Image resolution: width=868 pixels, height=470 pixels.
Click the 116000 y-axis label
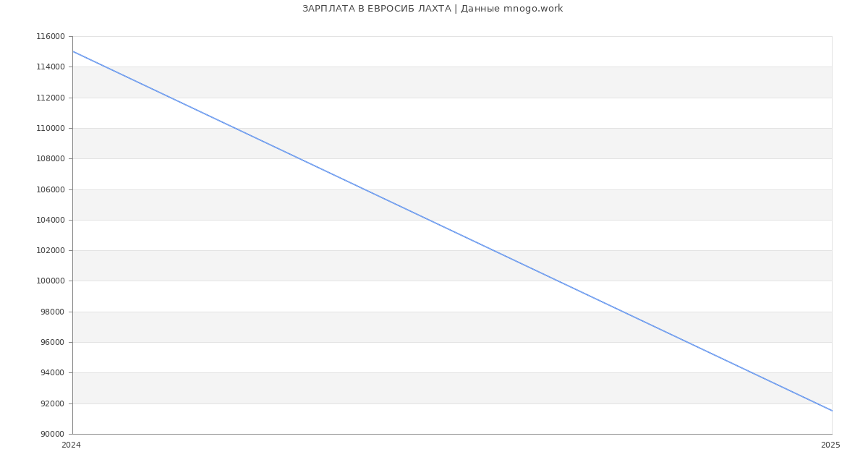(x=51, y=37)
